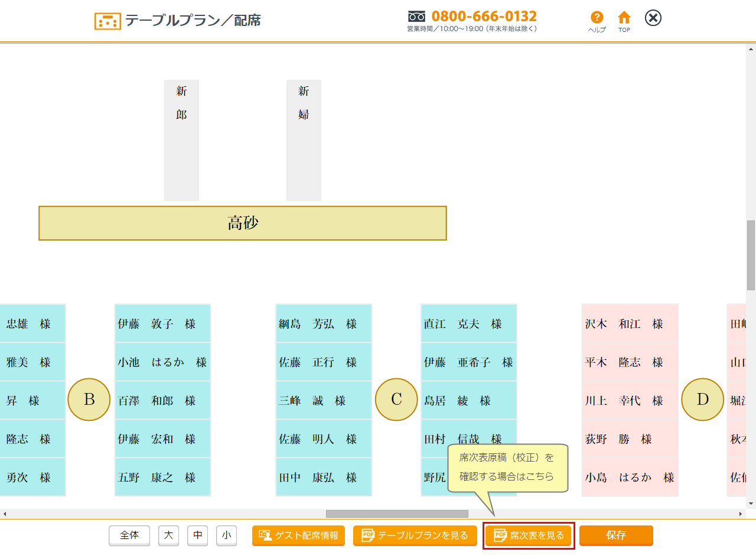
Task: Set zoom size to 中
Action: tap(197, 535)
